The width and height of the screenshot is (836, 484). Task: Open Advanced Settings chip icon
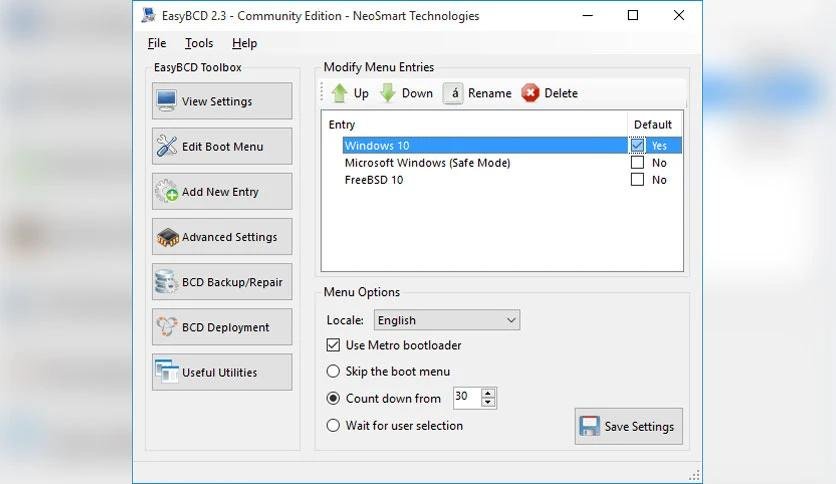(167, 237)
